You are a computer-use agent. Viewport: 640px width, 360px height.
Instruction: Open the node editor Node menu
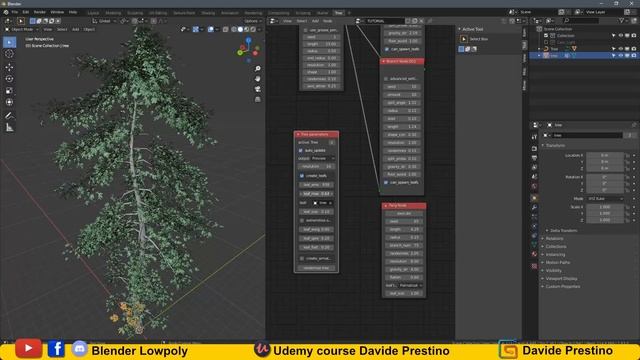[x=327, y=21]
